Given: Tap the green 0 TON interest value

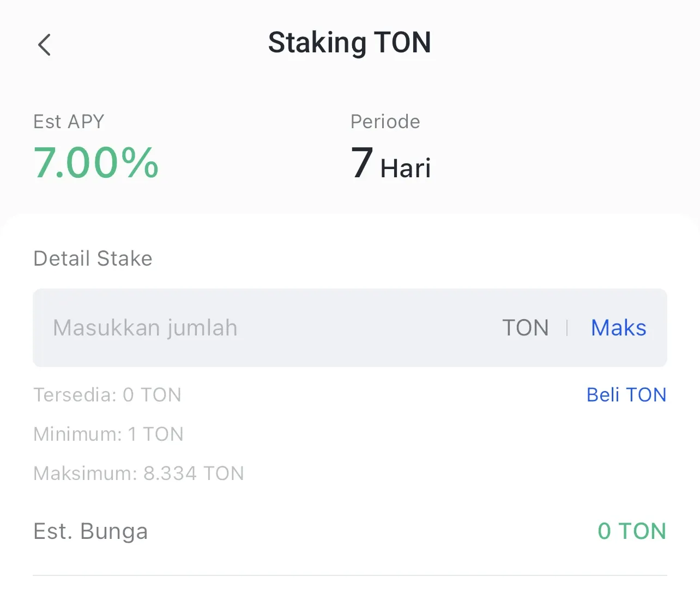Looking at the screenshot, I should (x=632, y=531).
